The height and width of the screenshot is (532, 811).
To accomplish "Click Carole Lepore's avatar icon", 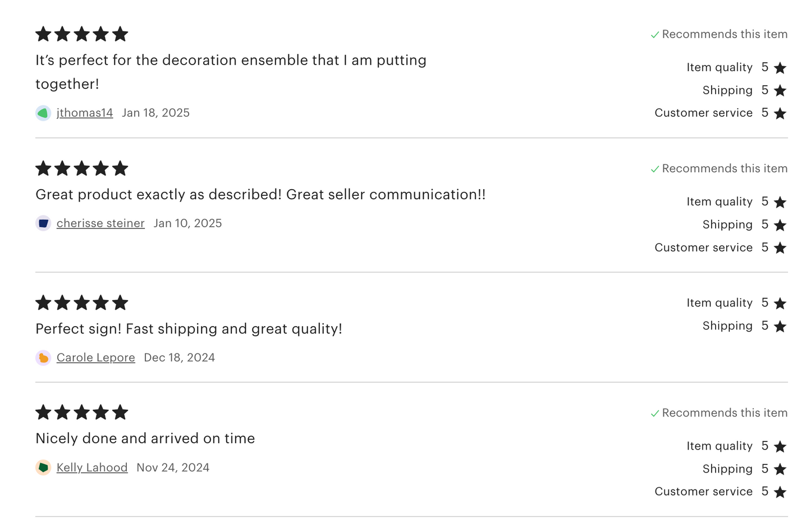I will (x=43, y=357).
